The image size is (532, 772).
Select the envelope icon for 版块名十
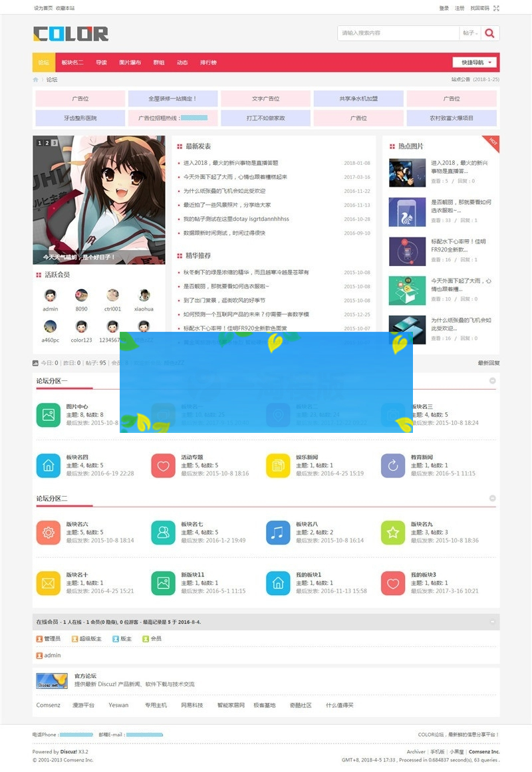[49, 582]
